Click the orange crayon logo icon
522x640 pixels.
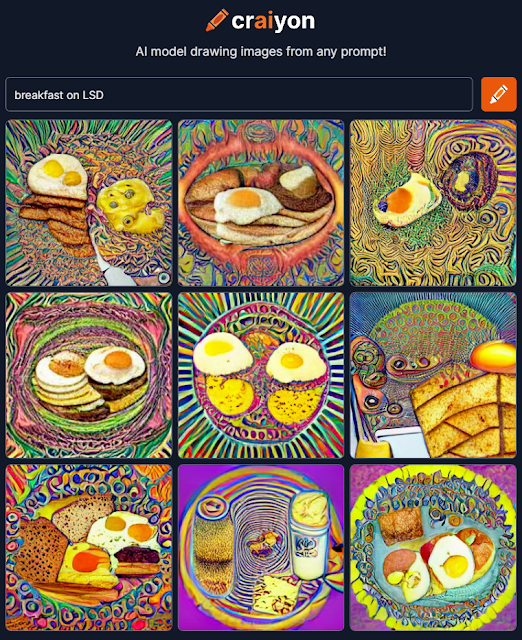(217, 20)
